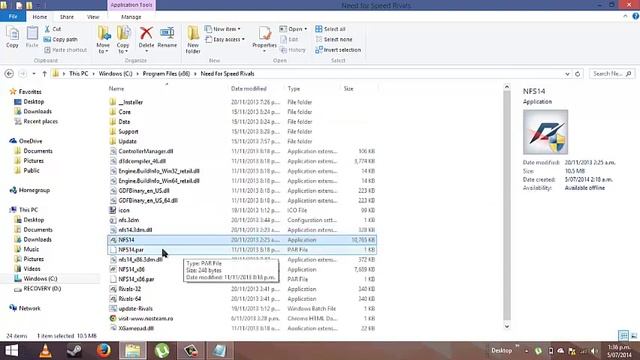
Task: Switch to the Share ribbon tab
Action: click(67, 17)
